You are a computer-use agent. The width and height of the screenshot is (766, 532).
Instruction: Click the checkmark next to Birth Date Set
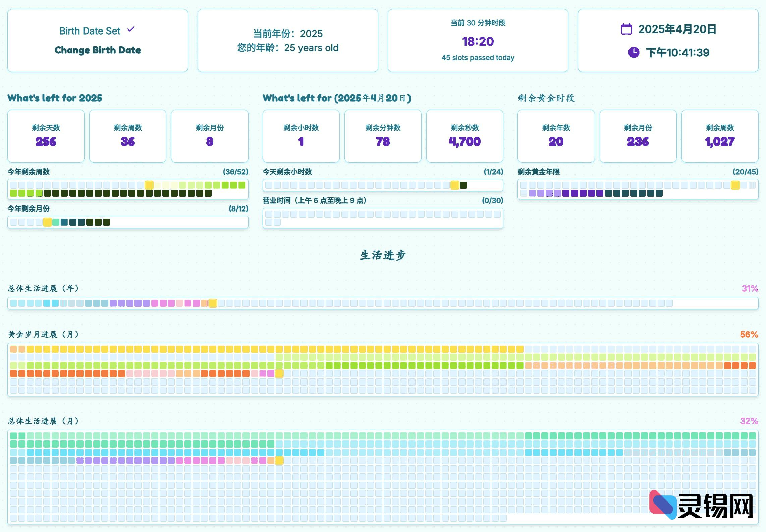131,29
